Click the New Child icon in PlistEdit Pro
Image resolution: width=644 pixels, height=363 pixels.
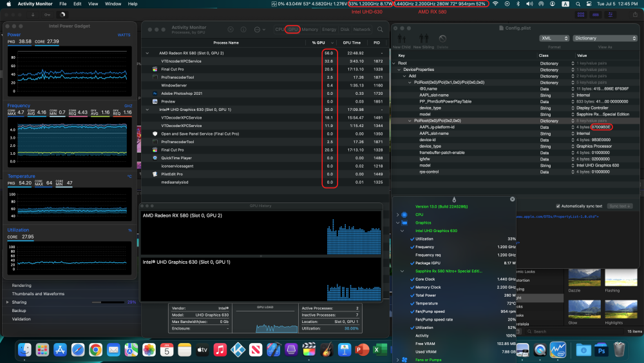[x=402, y=39]
